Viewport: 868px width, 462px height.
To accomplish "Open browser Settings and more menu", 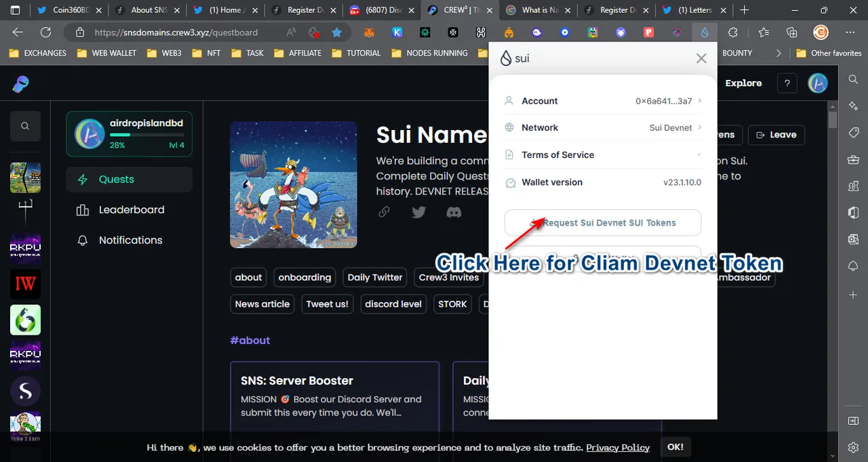I will pos(850,33).
